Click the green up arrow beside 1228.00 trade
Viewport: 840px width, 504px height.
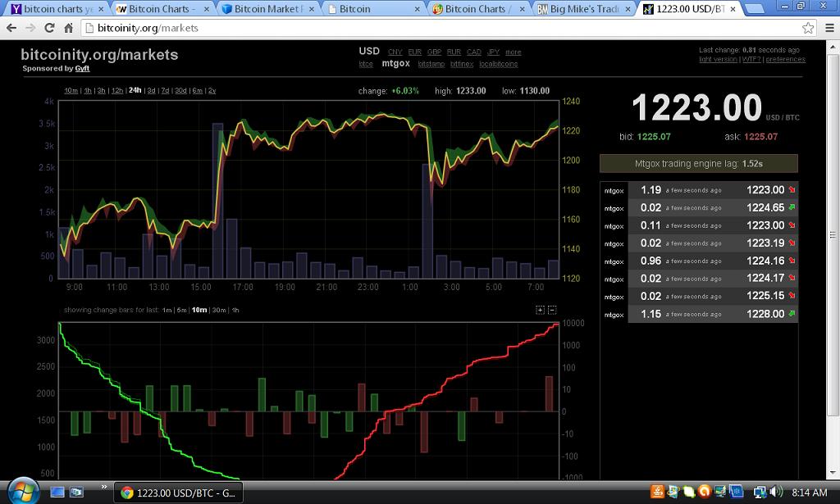(792, 314)
